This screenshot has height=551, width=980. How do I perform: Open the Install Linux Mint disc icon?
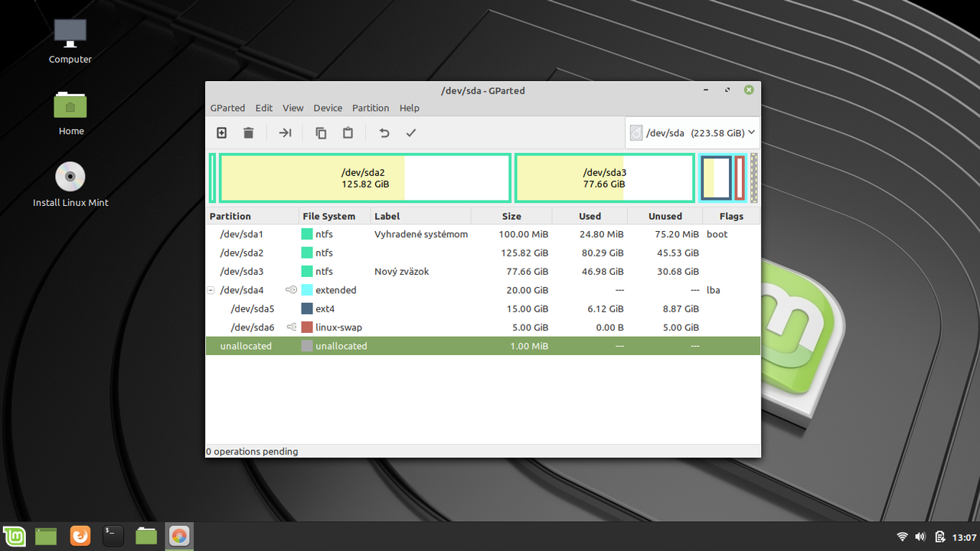click(70, 185)
